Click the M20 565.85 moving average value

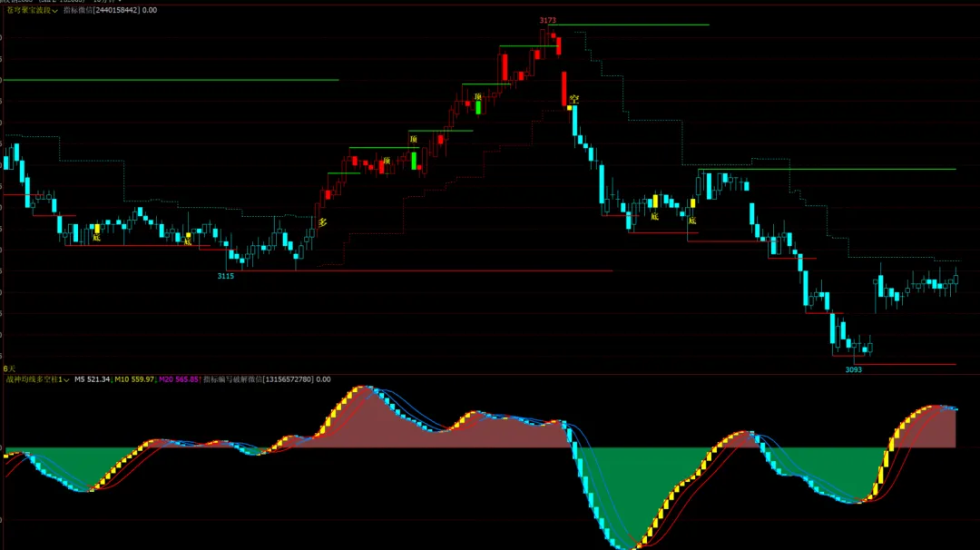click(x=179, y=379)
